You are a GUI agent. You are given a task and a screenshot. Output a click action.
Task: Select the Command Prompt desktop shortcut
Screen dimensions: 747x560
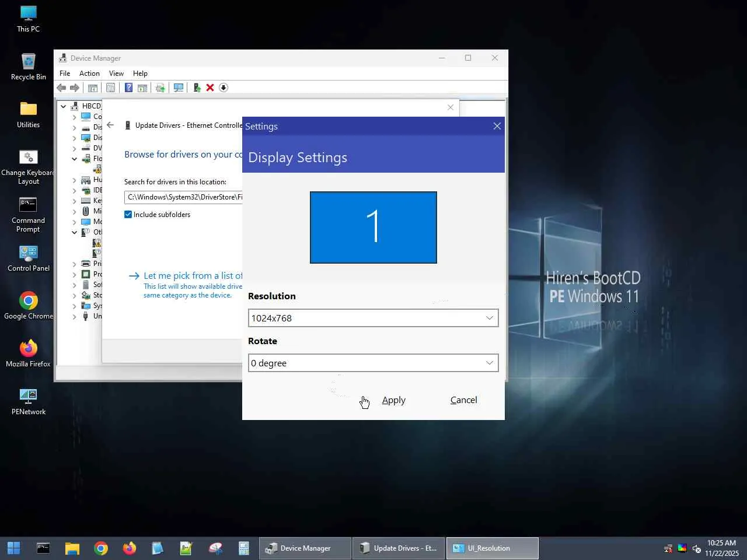click(28, 215)
